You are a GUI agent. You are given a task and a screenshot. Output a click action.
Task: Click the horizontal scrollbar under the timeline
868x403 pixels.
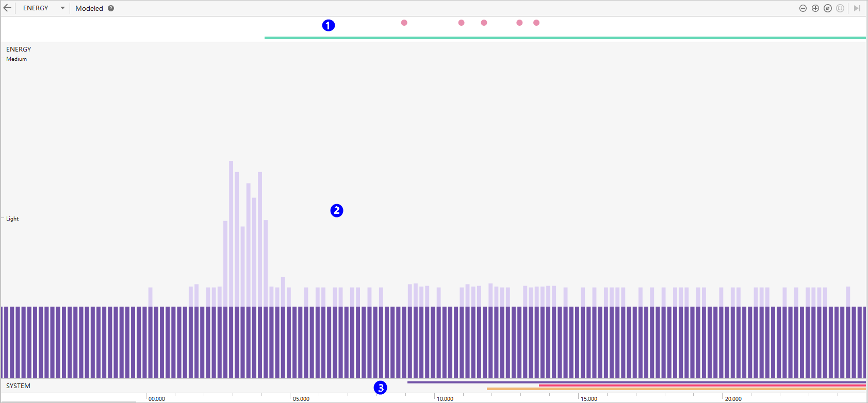click(69, 401)
